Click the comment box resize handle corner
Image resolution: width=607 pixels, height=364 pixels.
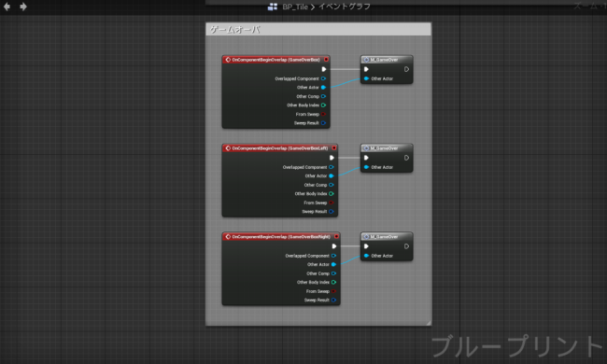pyautogui.click(x=429, y=323)
